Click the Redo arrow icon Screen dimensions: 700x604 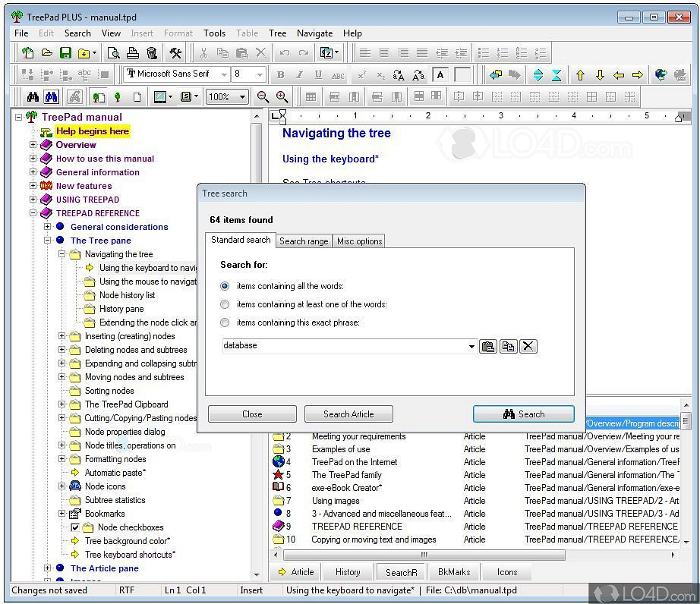click(x=304, y=53)
